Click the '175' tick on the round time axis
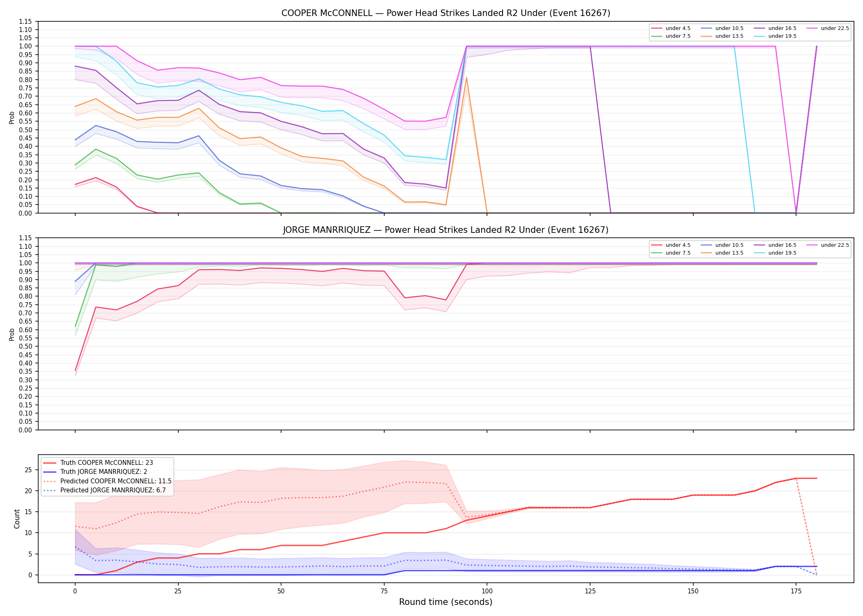Image resolution: width=863 pixels, height=616 pixels. click(796, 591)
